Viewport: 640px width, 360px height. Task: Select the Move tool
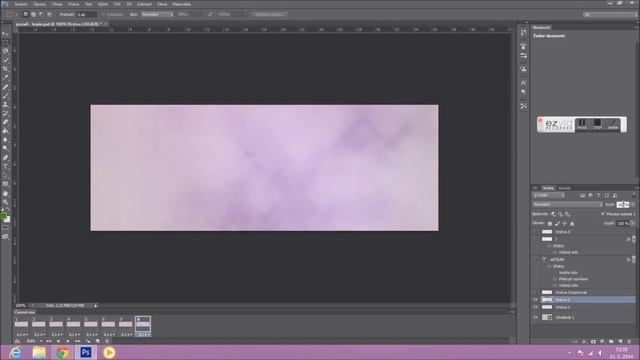(5, 34)
